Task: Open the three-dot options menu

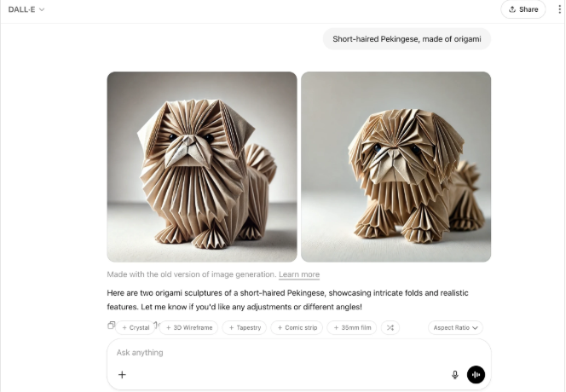Action: [559, 9]
